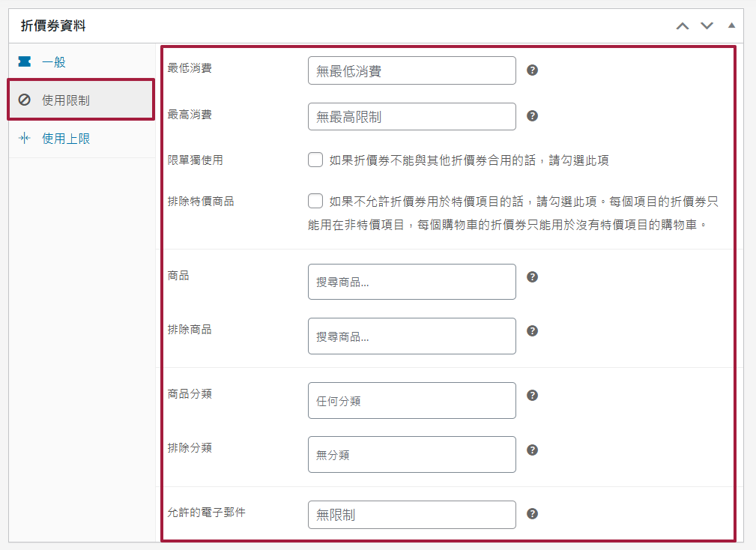The image size is (756, 550).
Task: Open the 商品分類 category selector
Action: click(x=411, y=400)
